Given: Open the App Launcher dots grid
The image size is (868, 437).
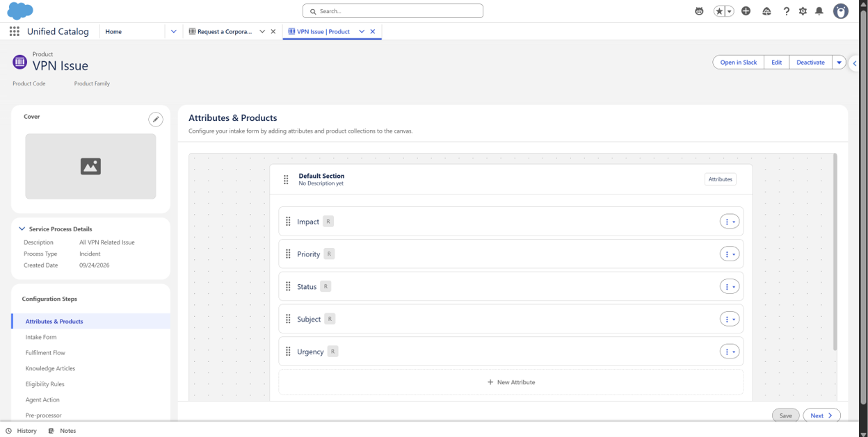Looking at the screenshot, I should pyautogui.click(x=14, y=31).
